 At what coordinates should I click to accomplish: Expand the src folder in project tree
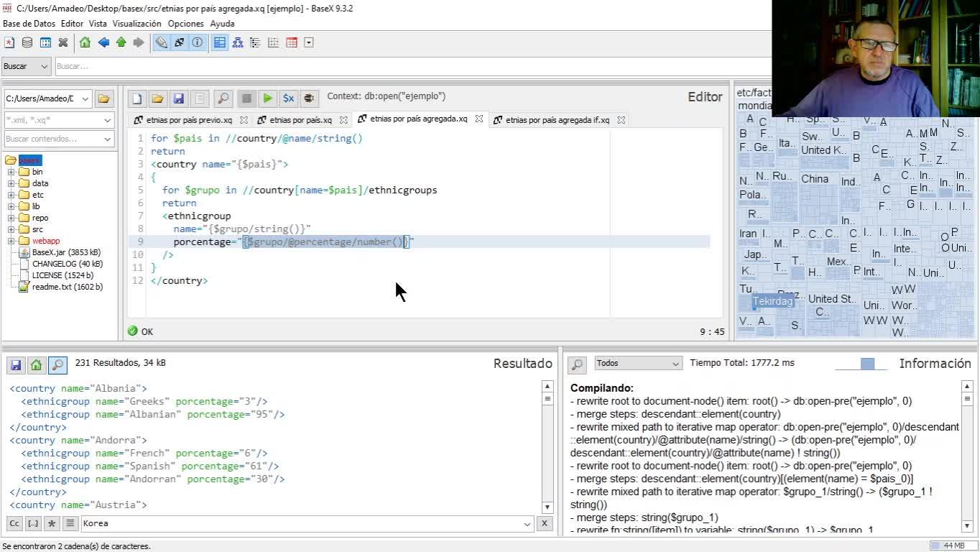(11, 229)
